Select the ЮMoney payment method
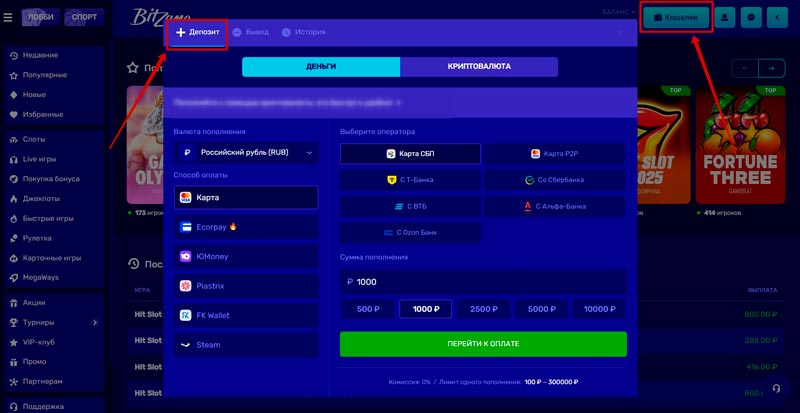Image resolution: width=800 pixels, height=413 pixels. (x=246, y=256)
